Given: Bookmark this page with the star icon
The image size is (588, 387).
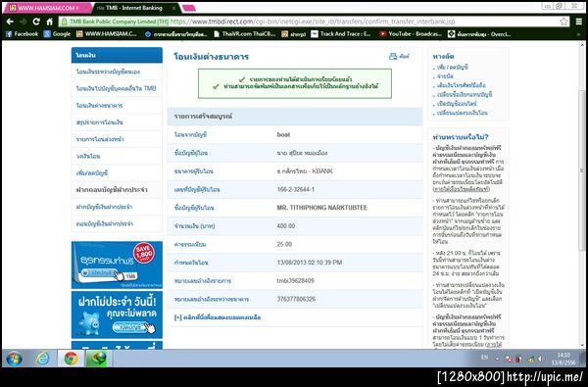Looking at the screenshot, I should point(563,22).
